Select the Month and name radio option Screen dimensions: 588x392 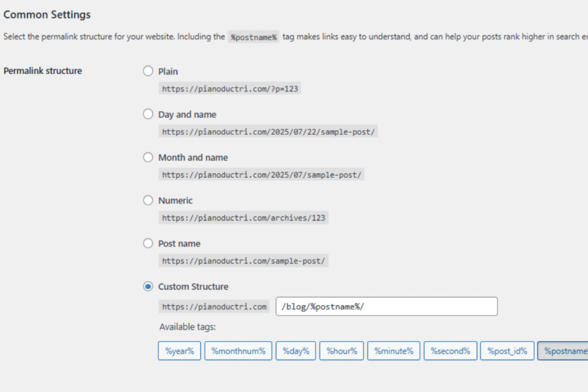(x=148, y=157)
